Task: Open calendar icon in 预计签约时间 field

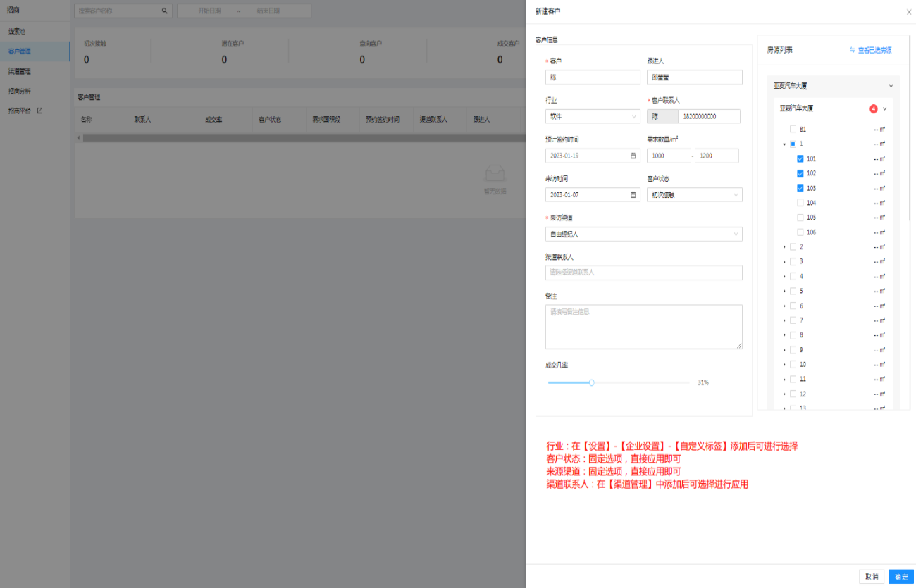Action: point(633,156)
